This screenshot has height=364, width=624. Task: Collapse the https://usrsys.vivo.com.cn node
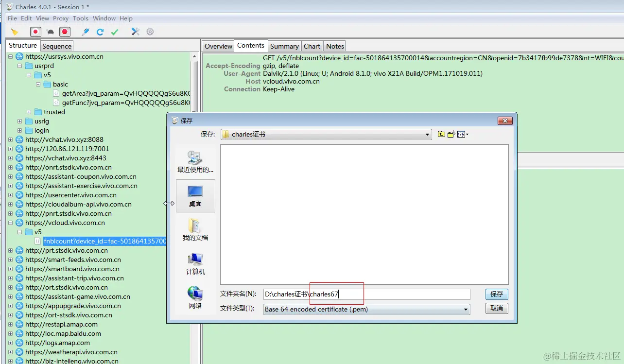(11, 56)
